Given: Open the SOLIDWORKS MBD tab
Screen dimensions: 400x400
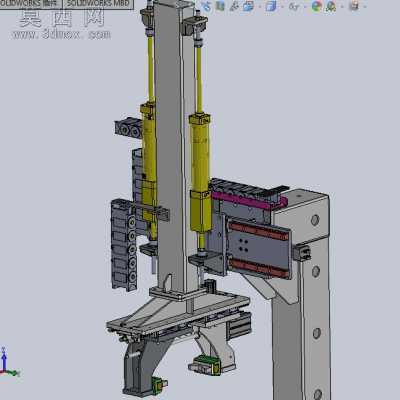Looking at the screenshot, I should point(98,4).
